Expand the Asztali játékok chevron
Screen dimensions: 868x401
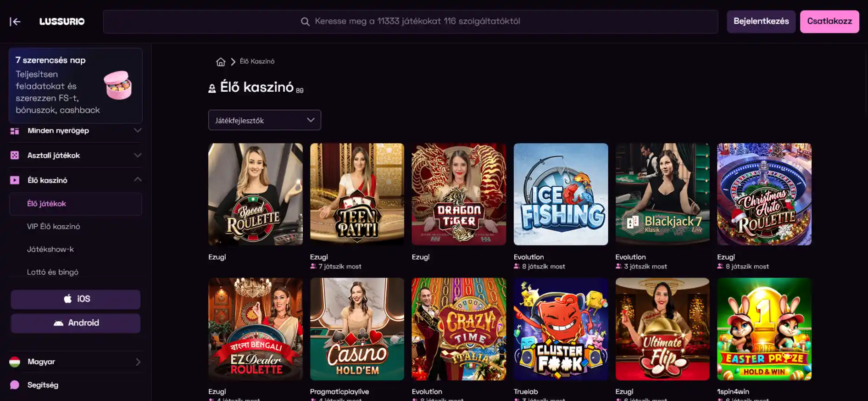point(138,156)
